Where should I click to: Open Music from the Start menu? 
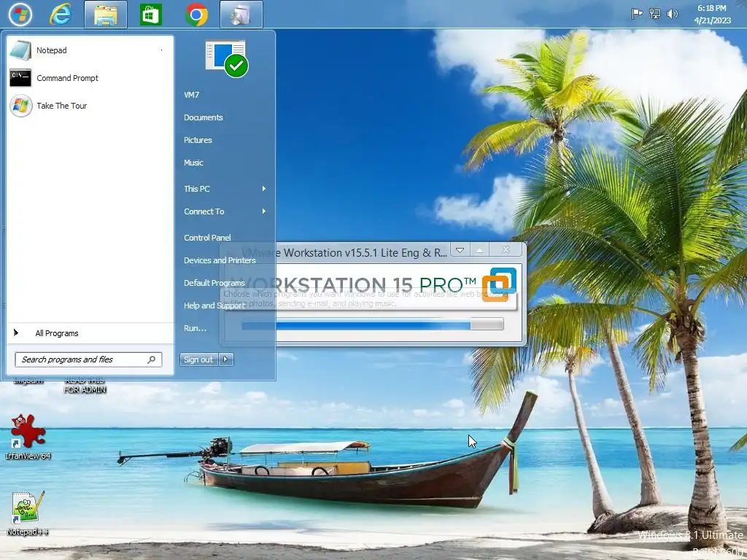pos(193,163)
